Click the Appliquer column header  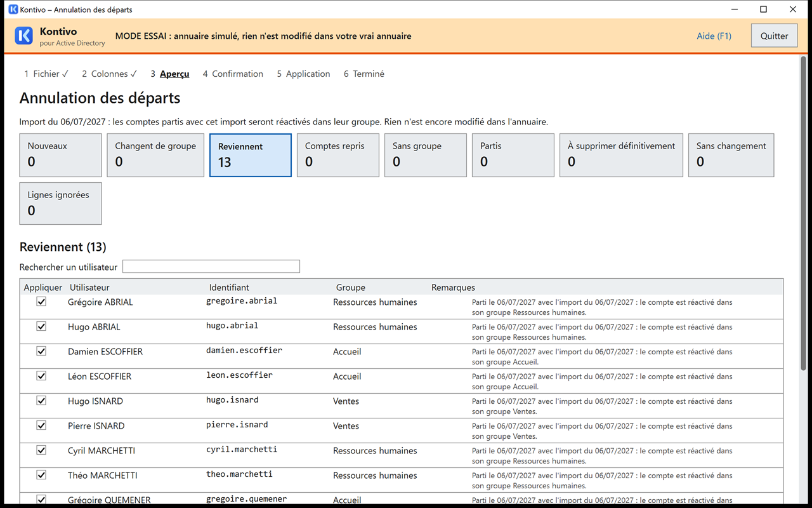pyautogui.click(x=43, y=288)
